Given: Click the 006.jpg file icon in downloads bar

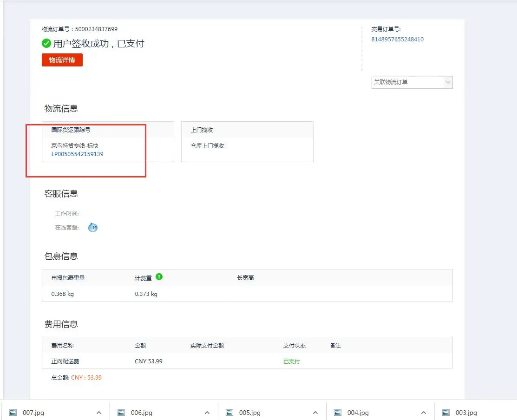Looking at the screenshot, I should (121, 413).
